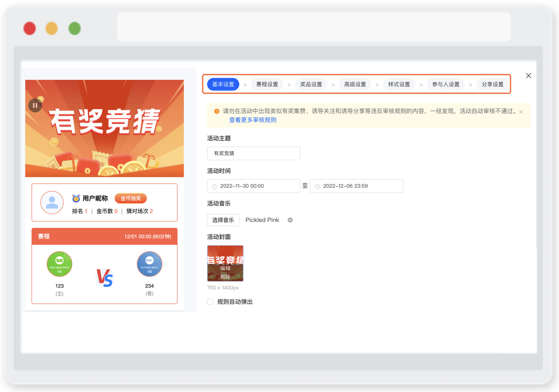
Task: Click the 12/01 00:00 (90分钟) match time
Action: pos(148,237)
